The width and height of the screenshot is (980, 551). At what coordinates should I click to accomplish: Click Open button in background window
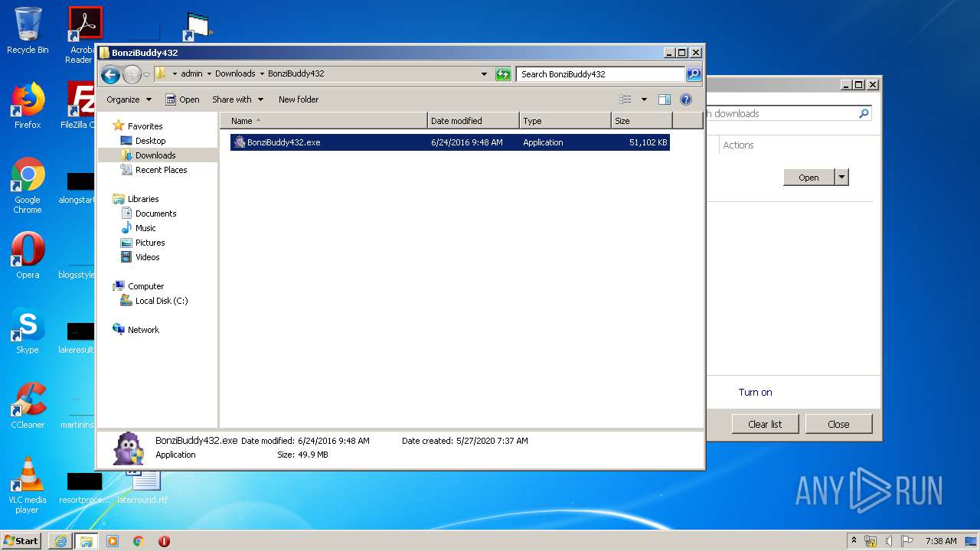tap(809, 178)
